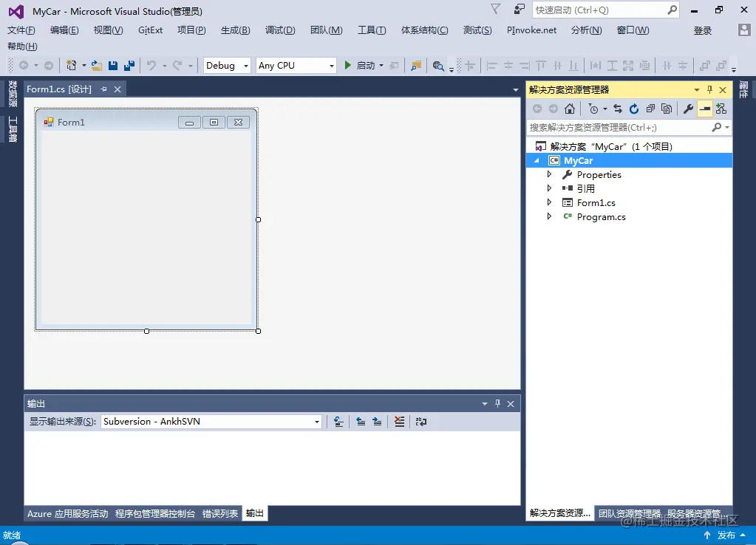
Task: Click the 登录 sign-in link
Action: [x=703, y=30]
